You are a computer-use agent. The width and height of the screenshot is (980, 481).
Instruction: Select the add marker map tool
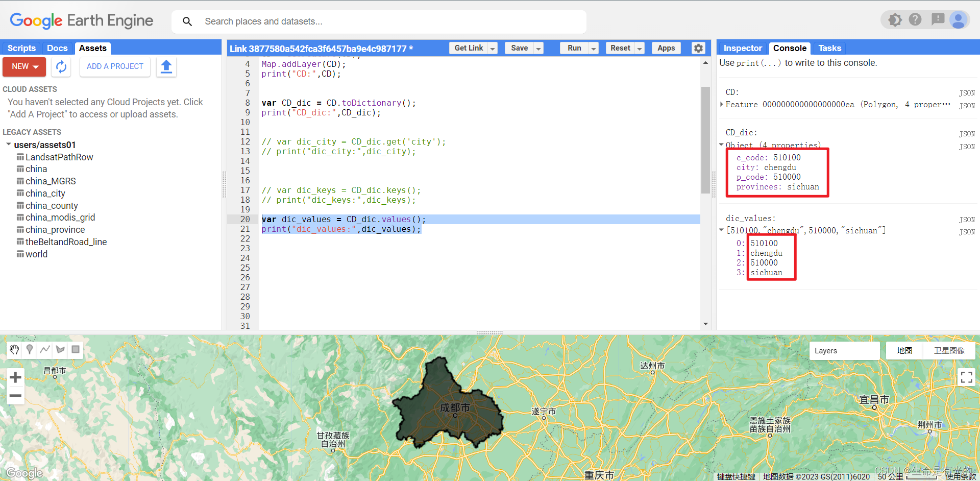[30, 349]
